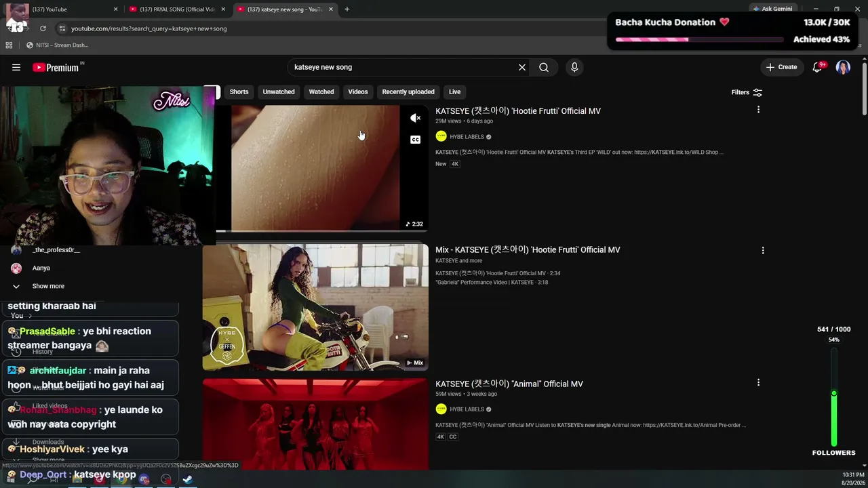This screenshot has width=868, height=488.
Task: Focus the YouTube search box
Action: click(x=403, y=67)
